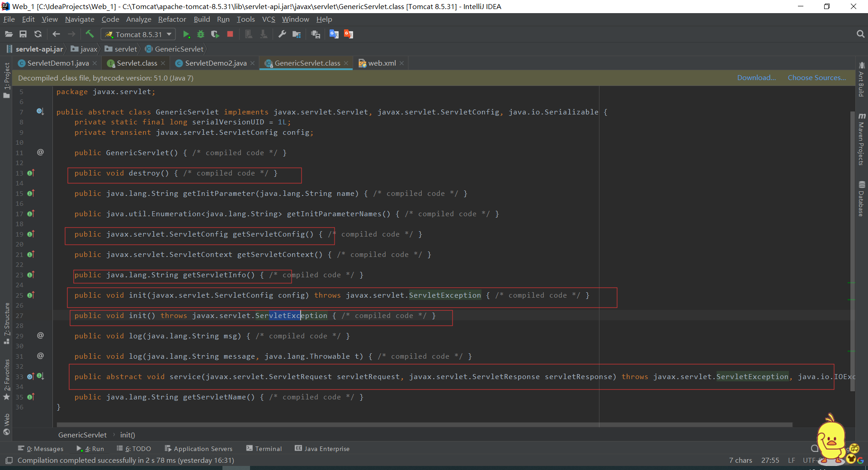Expand the breadcrumb item GenericServlet
Viewport: 868px width, 470px height.
pyautogui.click(x=82, y=435)
